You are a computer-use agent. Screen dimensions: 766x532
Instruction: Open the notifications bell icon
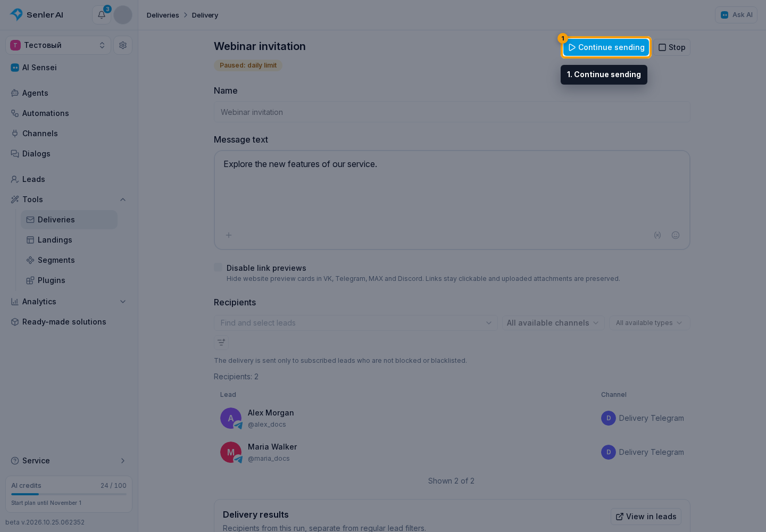pos(102,15)
